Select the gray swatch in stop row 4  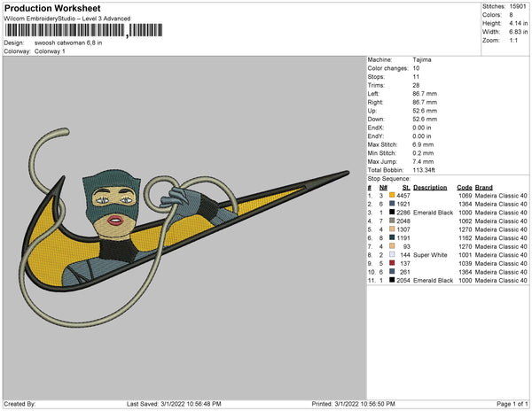click(x=392, y=221)
